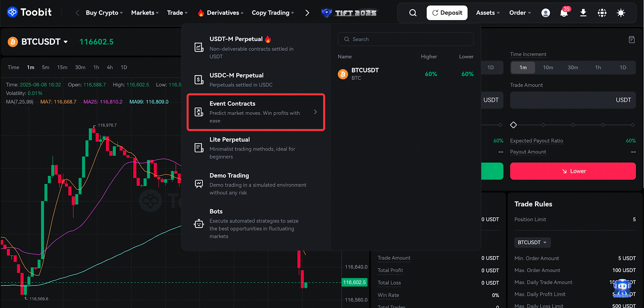Screen dimensions: 644x308
Task: Select Bots menu item
Action: [x=256, y=224]
